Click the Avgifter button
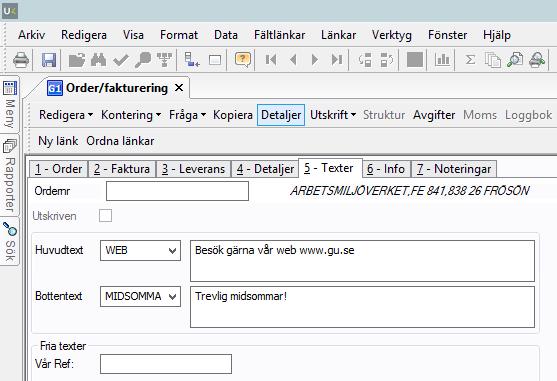Image resolution: width=557 pixels, height=381 pixels. pos(434,115)
